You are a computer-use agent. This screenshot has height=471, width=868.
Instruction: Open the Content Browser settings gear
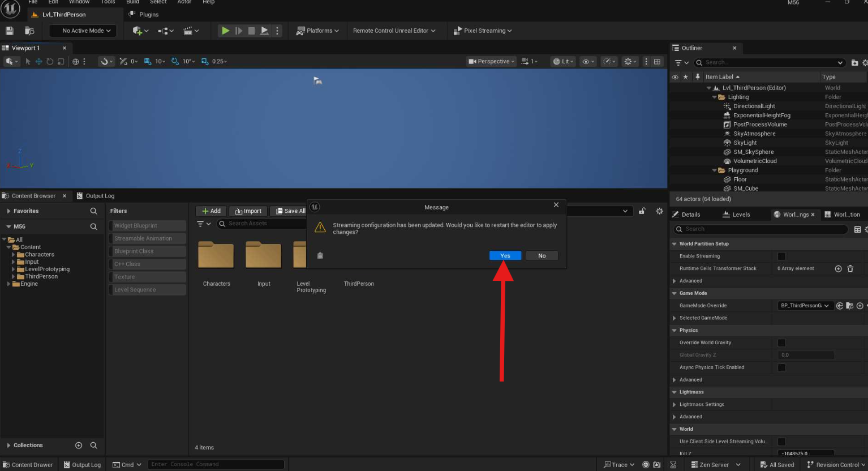point(659,211)
